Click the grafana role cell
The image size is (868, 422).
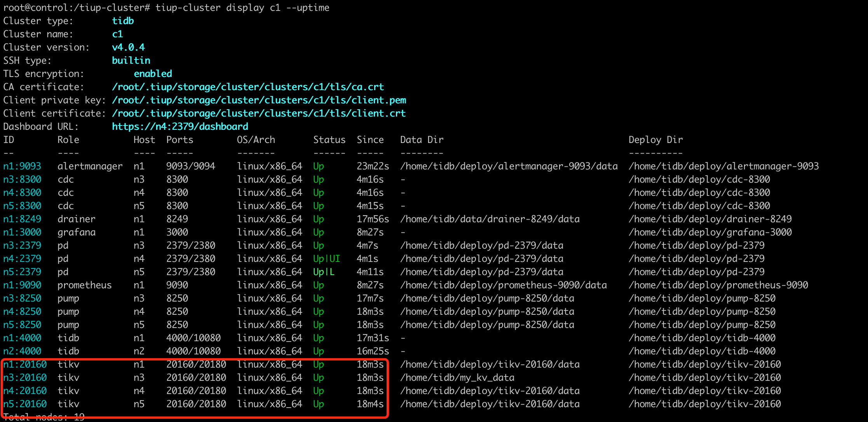77,232
